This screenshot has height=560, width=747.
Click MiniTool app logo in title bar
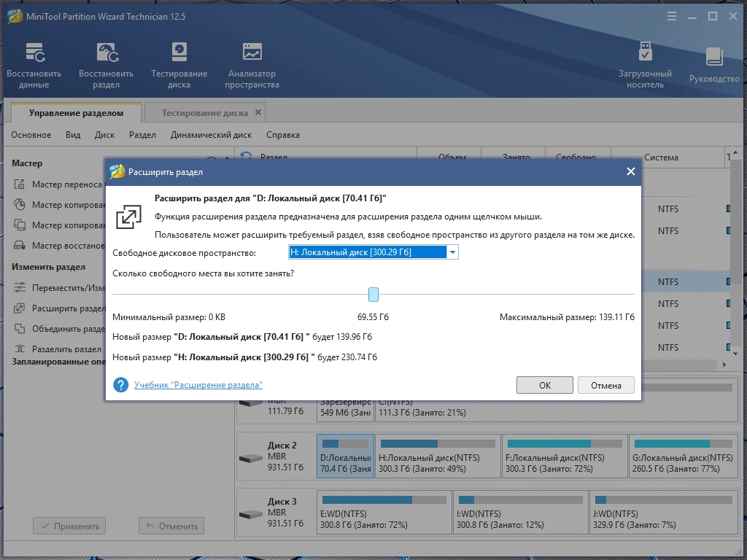(15, 16)
